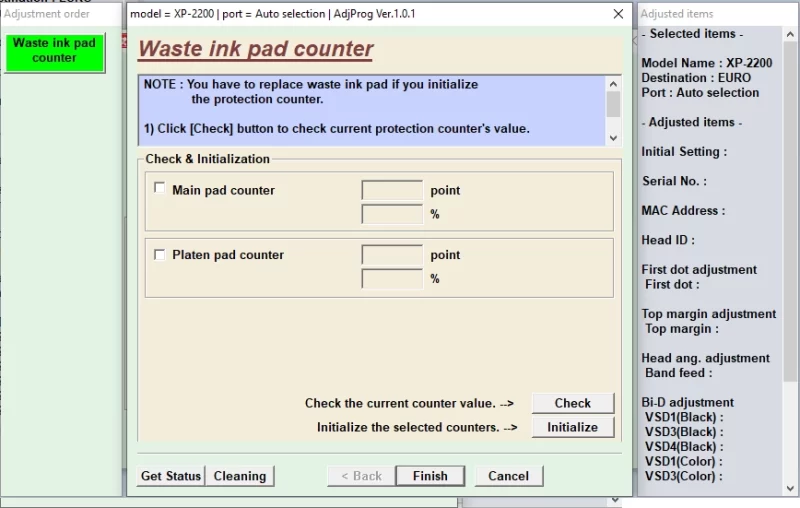Image resolution: width=800 pixels, height=508 pixels.
Task: Click 'Initialize the selected counters' label
Action: [417, 427]
